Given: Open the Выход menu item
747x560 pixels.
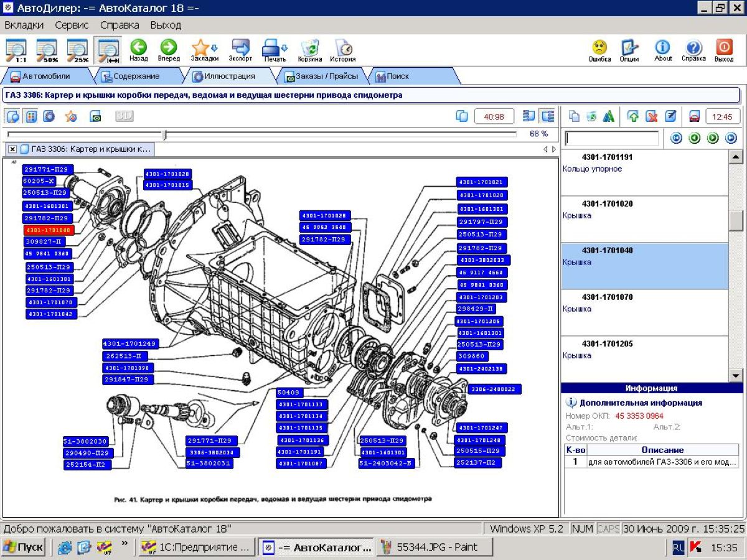Looking at the screenshot, I should point(166,25).
